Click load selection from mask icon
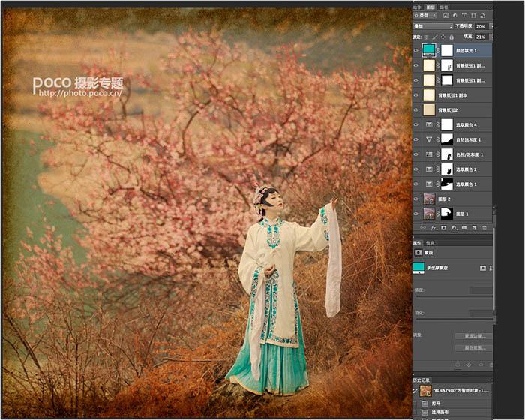Screen dimensions: 525x420 point(457,364)
